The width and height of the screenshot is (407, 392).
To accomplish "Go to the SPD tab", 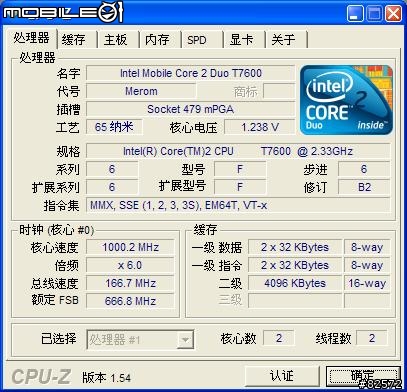I will point(202,40).
